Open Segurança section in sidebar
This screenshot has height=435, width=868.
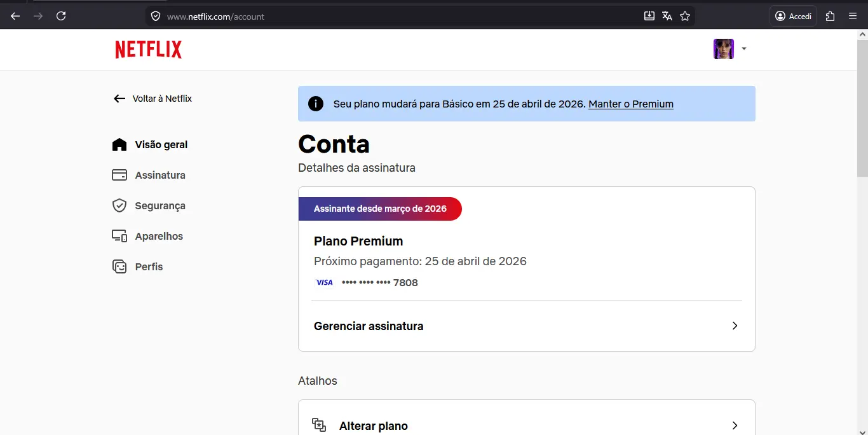click(160, 205)
